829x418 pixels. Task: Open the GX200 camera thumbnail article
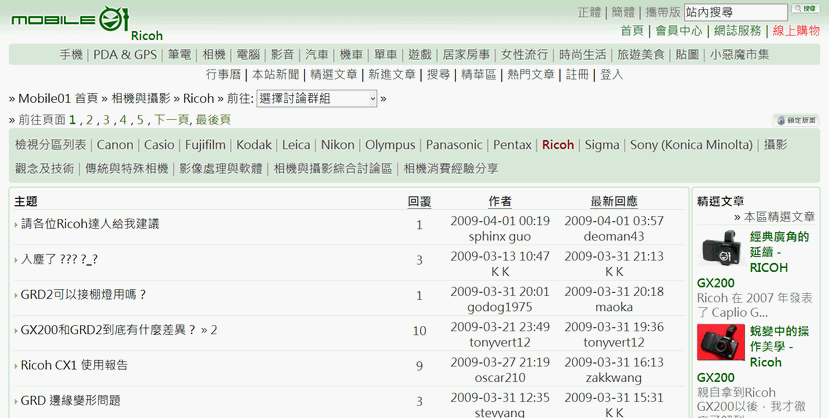(x=721, y=248)
